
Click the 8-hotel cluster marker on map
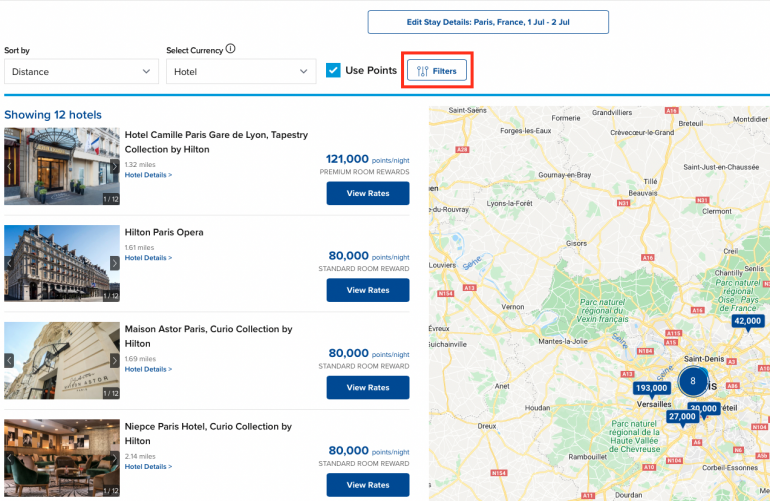[x=692, y=381]
